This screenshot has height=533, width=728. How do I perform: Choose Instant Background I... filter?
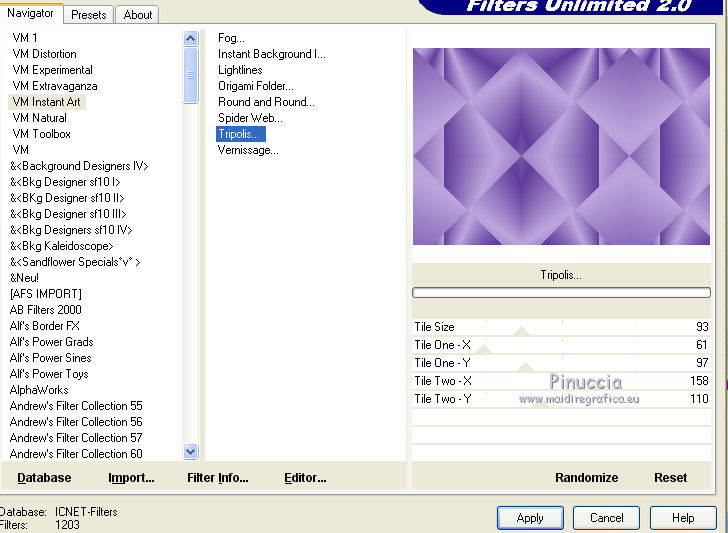click(272, 54)
